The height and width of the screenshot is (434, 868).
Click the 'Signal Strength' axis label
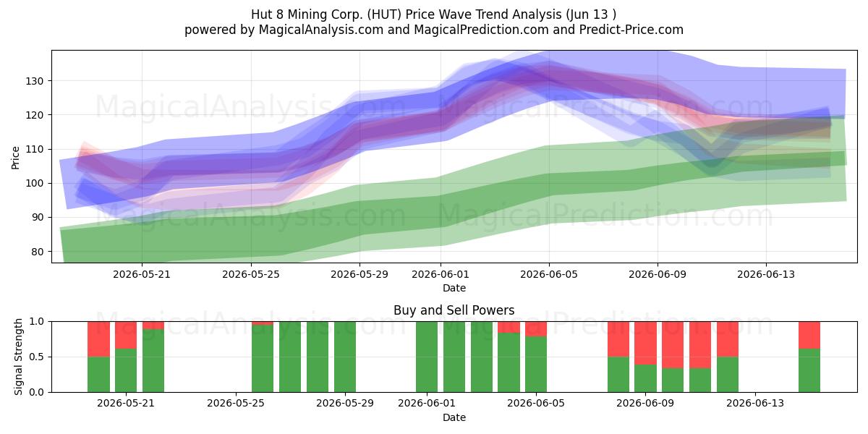[x=19, y=357]
